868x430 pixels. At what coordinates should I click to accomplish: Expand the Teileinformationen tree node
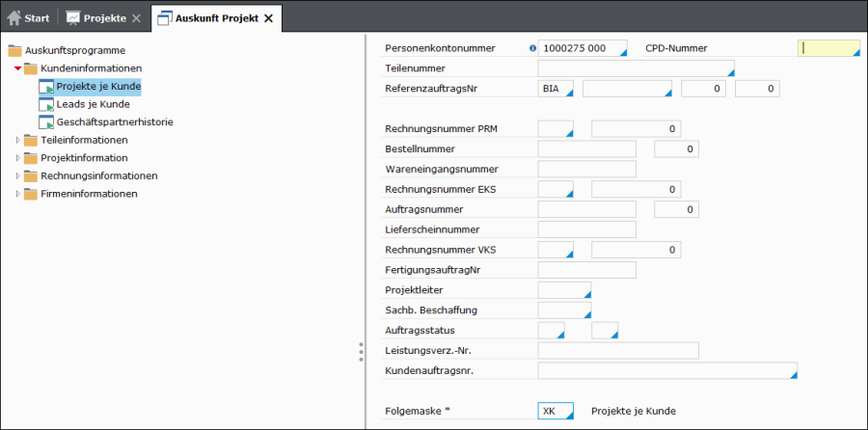click(18, 140)
